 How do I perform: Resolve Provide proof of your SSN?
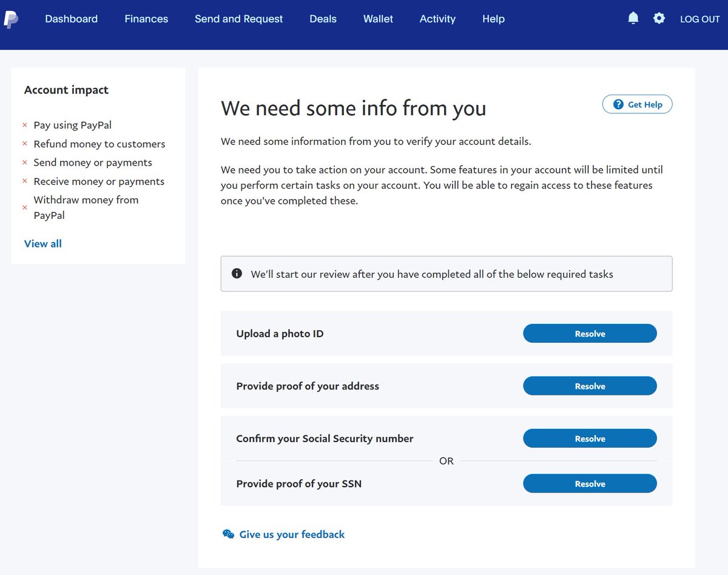tap(590, 483)
